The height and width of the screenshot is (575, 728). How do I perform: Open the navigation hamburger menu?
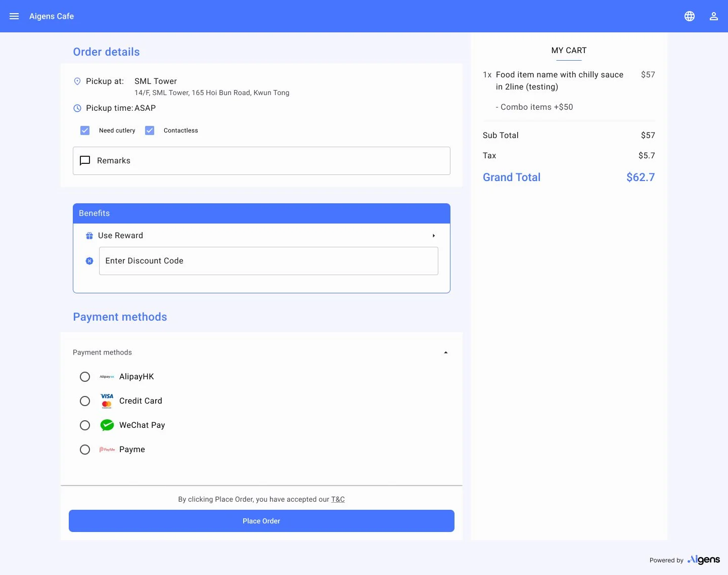(x=14, y=16)
